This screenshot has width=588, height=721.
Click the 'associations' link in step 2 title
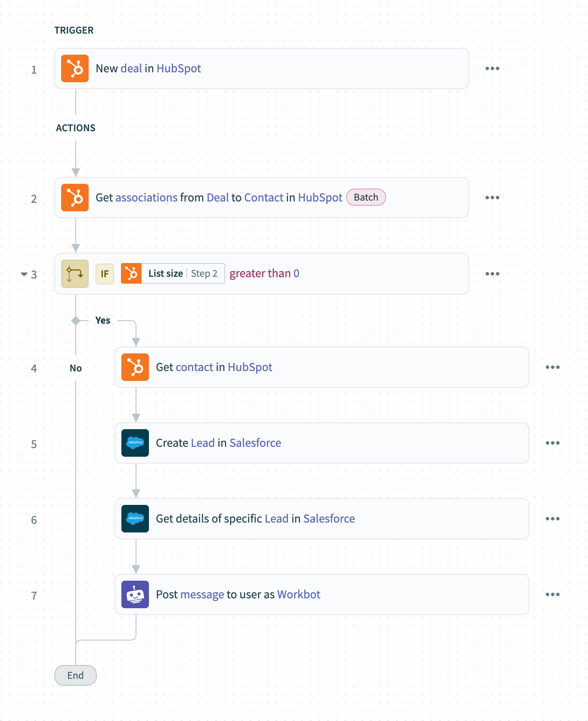coord(146,198)
